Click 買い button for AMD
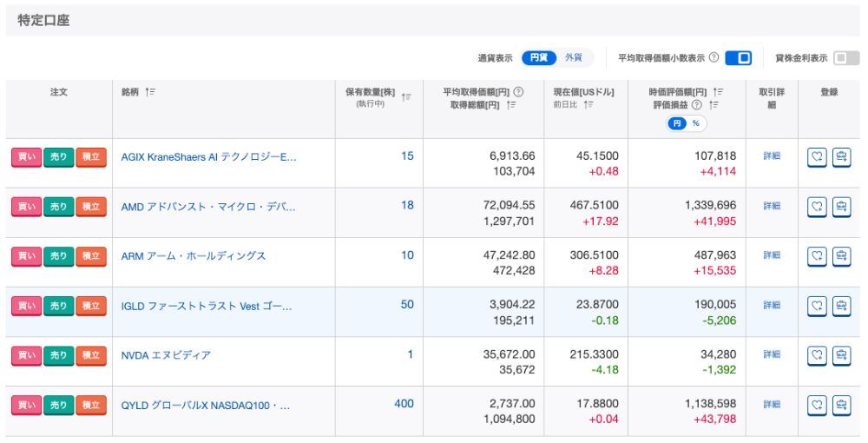 [27, 207]
